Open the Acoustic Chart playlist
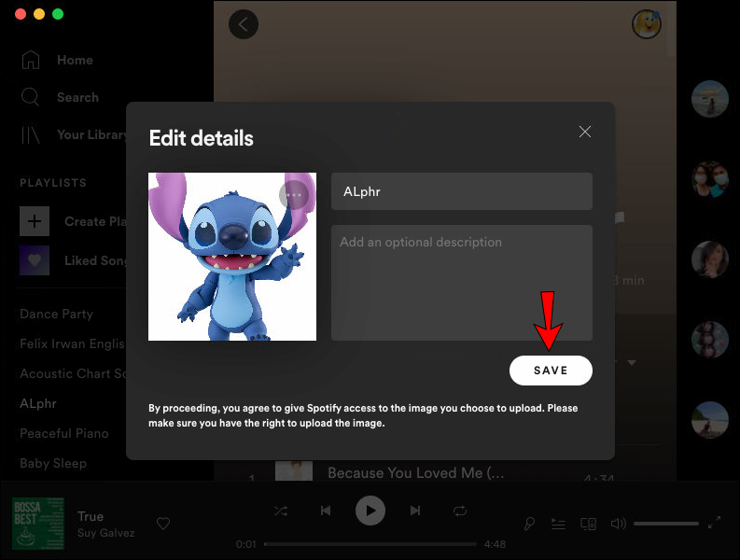 73,373
